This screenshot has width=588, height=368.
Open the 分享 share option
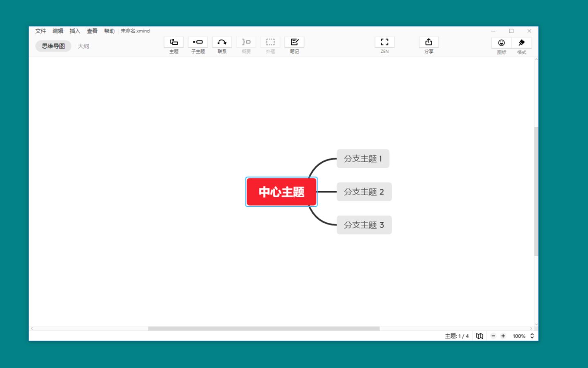pyautogui.click(x=429, y=42)
